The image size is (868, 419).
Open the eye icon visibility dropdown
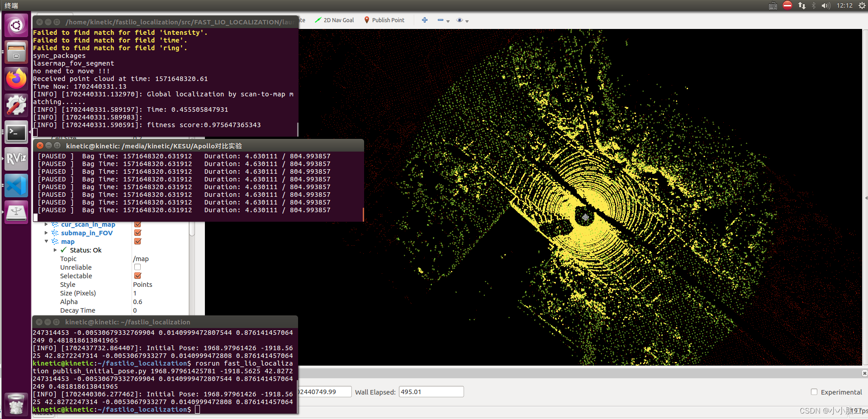462,20
